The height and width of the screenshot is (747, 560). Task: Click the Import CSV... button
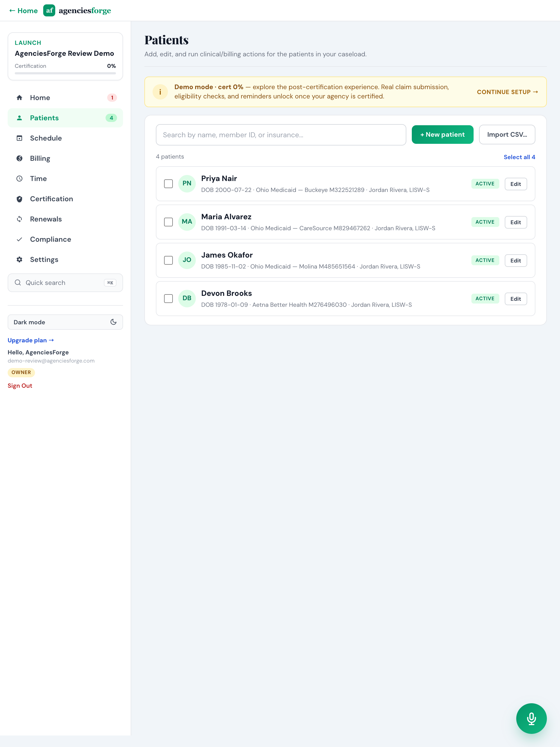(x=507, y=135)
